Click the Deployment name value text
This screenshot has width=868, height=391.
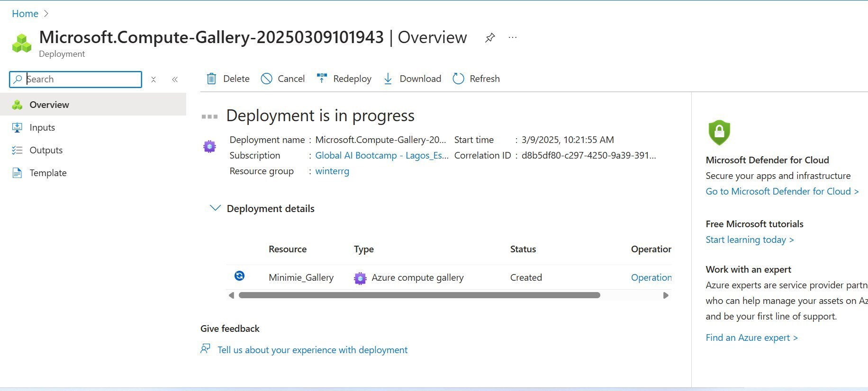(380, 140)
